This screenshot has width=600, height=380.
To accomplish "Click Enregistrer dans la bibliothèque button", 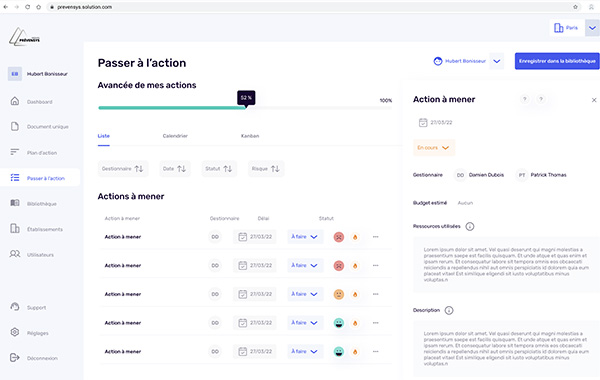I will point(557,61).
